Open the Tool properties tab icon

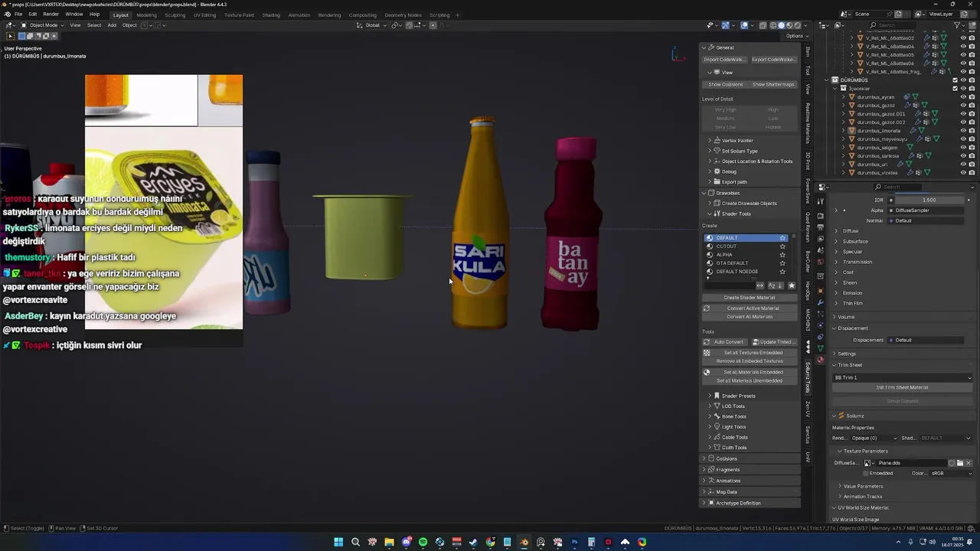[820, 201]
